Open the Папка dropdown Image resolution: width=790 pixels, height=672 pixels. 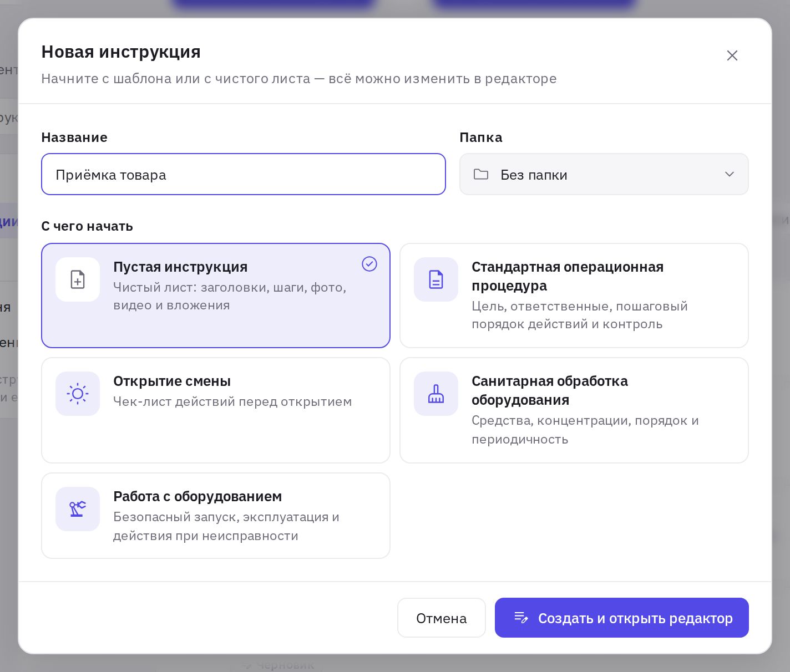click(x=604, y=174)
